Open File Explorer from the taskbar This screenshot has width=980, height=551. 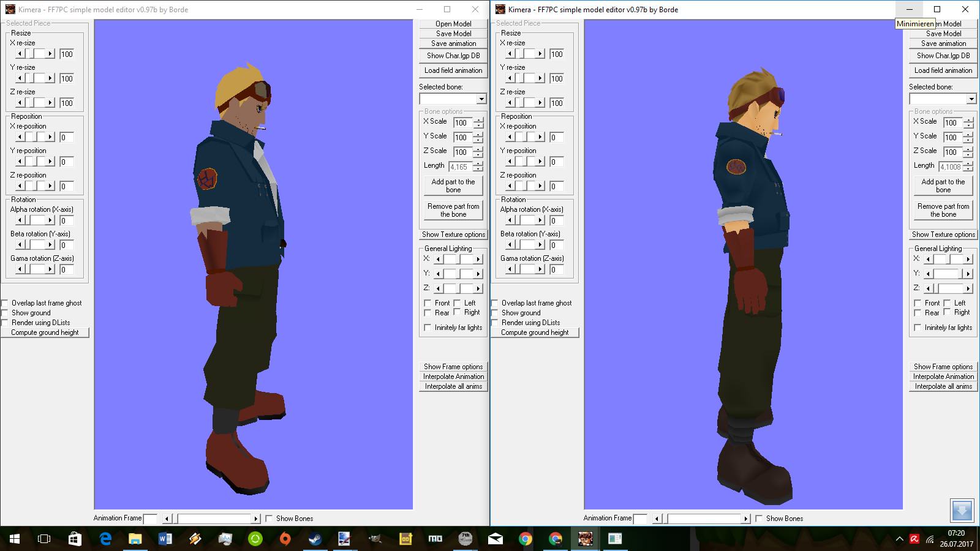pyautogui.click(x=135, y=539)
